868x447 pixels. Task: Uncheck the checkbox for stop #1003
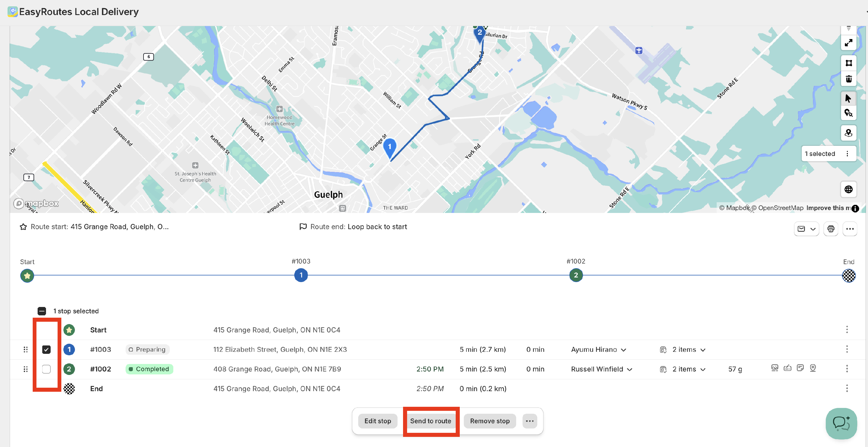[47, 350]
